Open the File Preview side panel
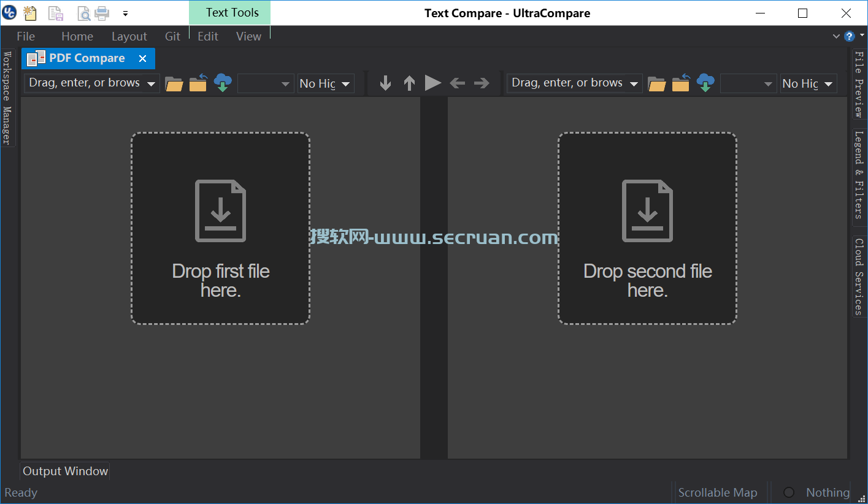Image resolution: width=868 pixels, height=504 pixels. pos(859,84)
